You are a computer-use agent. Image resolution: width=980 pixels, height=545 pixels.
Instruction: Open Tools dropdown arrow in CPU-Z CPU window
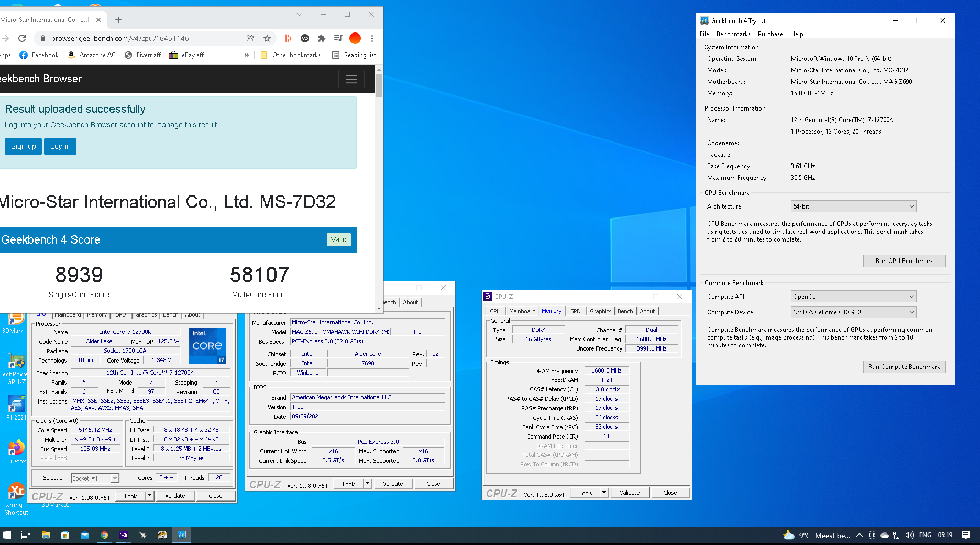pyautogui.click(x=149, y=496)
